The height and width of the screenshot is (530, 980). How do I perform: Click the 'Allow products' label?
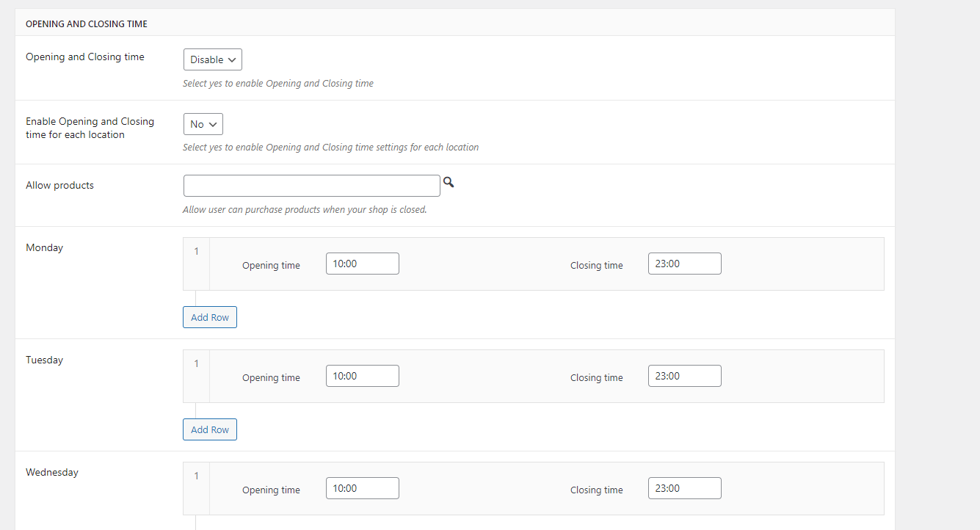[59, 185]
